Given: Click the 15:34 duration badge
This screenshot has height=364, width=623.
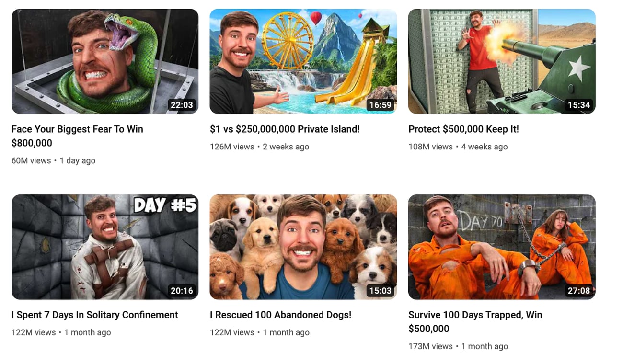Looking at the screenshot, I should pos(578,105).
